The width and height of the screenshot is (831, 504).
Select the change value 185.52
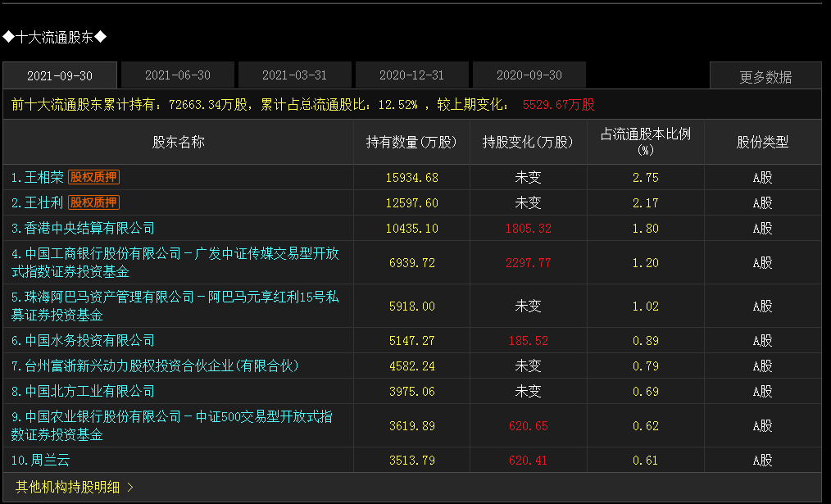(x=529, y=341)
